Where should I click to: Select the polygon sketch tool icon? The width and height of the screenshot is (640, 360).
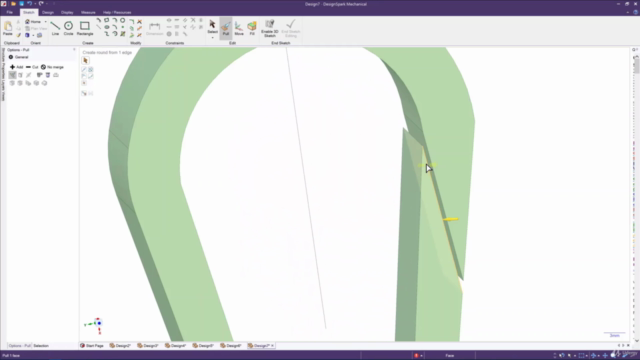click(x=107, y=20)
